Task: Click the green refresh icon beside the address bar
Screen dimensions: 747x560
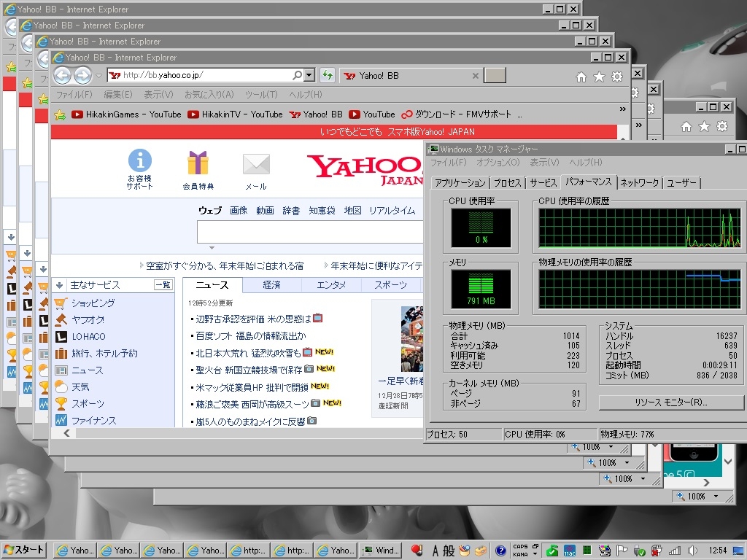Action: coord(328,75)
